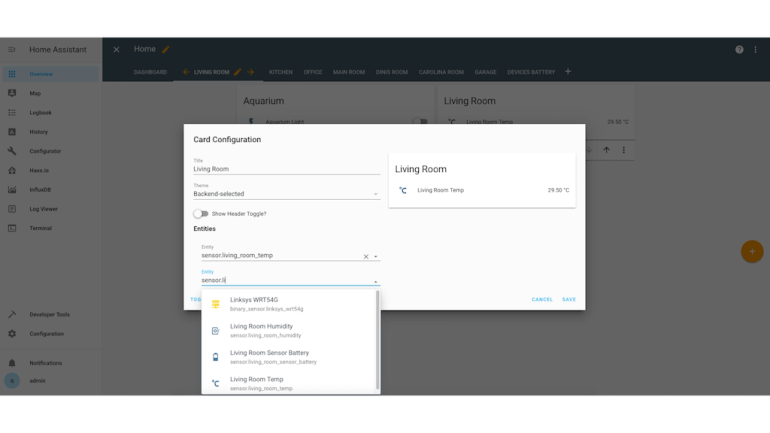Screen dimensions: 770x433
Task: Open the admin user avatar
Action: [x=12, y=380]
